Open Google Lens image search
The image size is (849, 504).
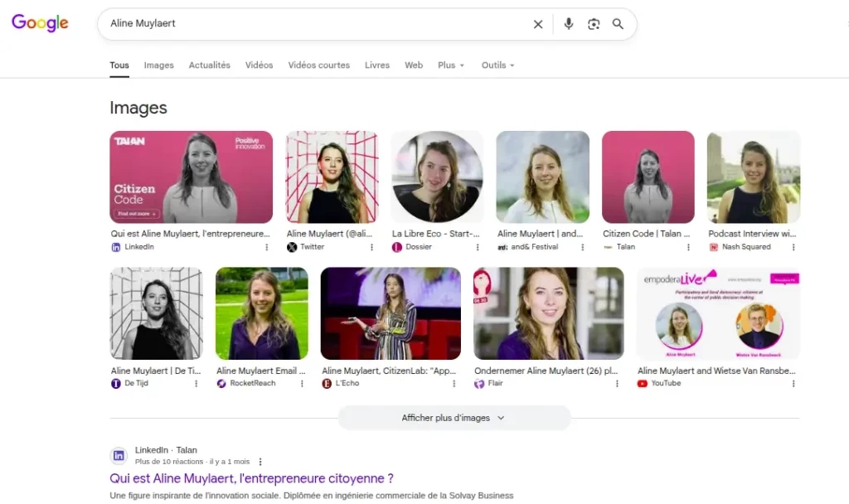pyautogui.click(x=594, y=24)
